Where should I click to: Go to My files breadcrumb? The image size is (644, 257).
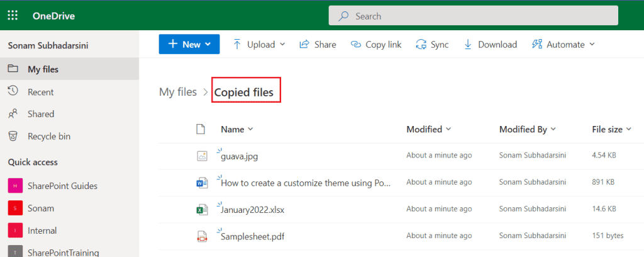click(178, 92)
